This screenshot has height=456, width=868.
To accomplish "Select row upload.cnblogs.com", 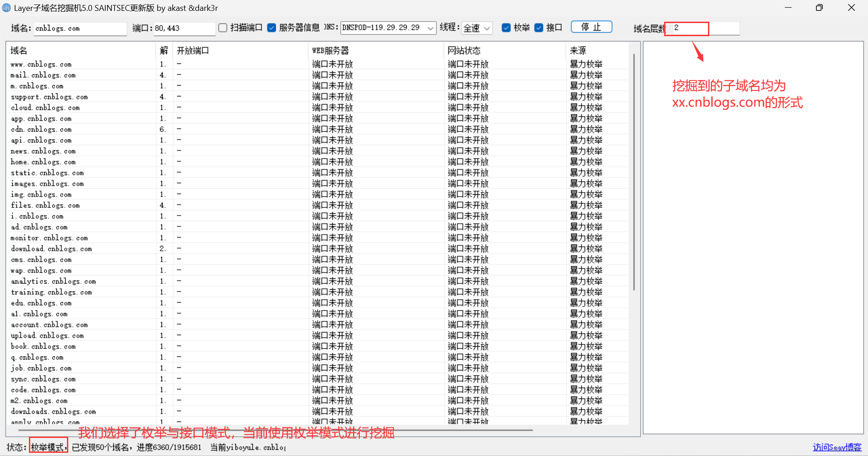I will (x=318, y=335).
